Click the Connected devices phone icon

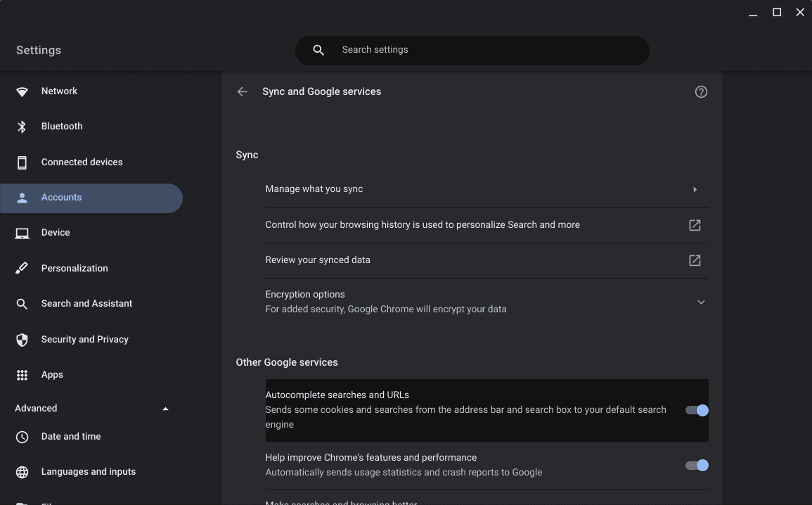tap(22, 162)
